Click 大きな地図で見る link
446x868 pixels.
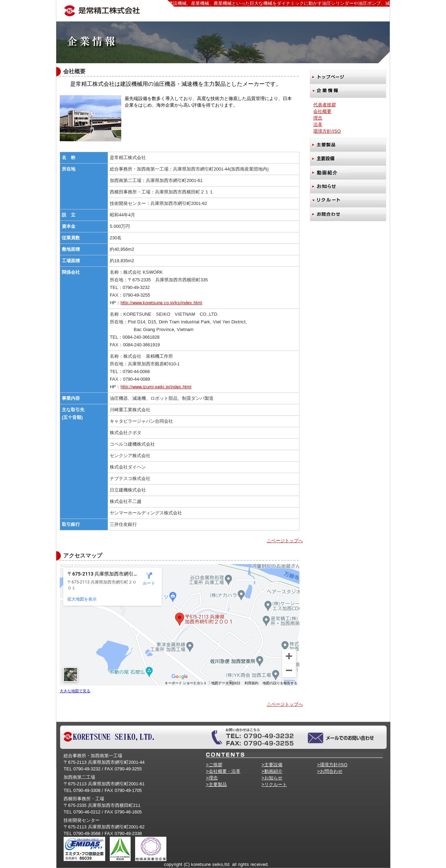[75, 691]
